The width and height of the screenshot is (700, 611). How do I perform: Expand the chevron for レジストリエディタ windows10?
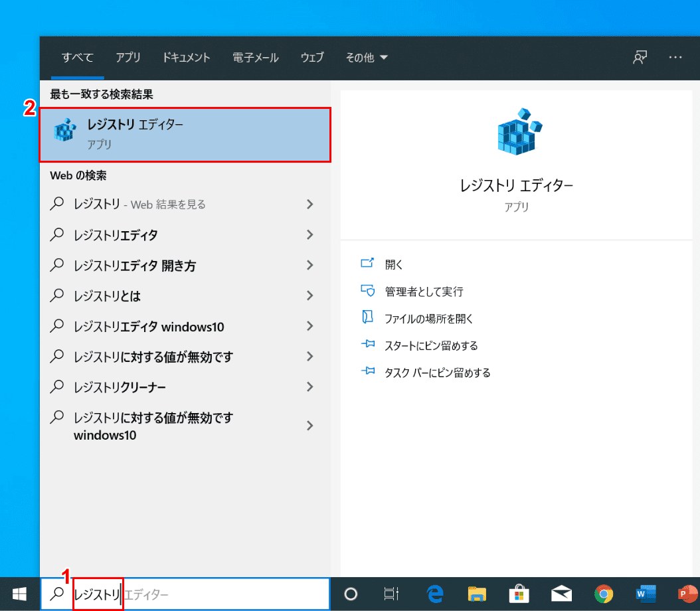(310, 326)
